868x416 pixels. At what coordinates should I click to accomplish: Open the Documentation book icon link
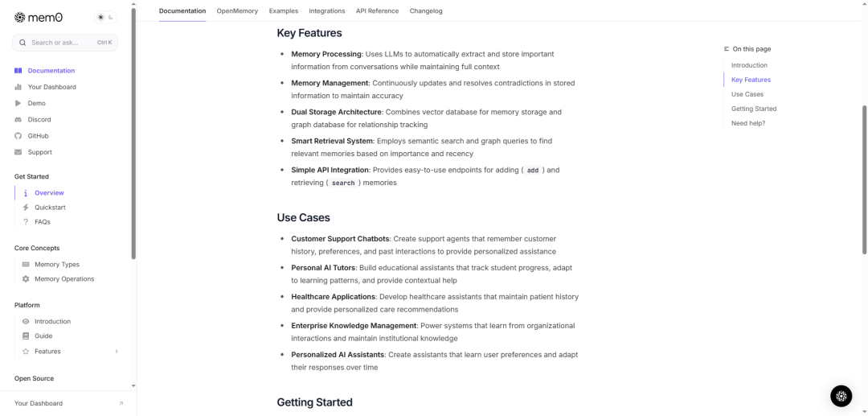point(18,71)
